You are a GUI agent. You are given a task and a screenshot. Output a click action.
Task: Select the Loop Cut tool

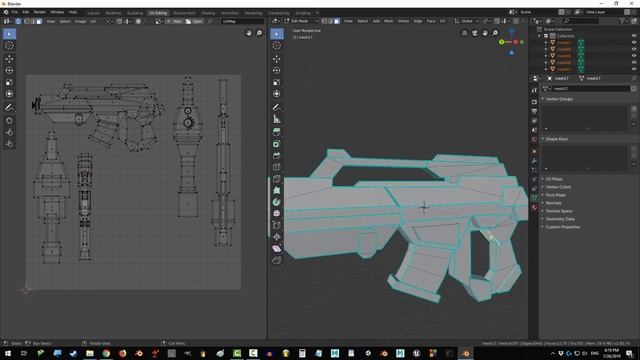pos(277,167)
